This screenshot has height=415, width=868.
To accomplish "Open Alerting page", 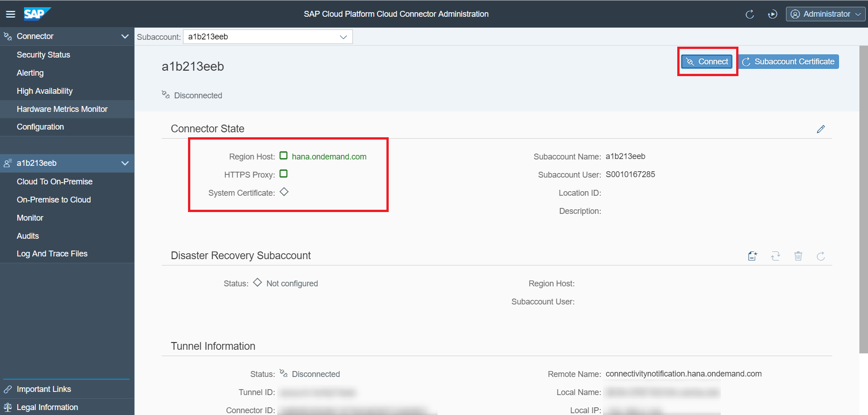I will click(x=30, y=73).
